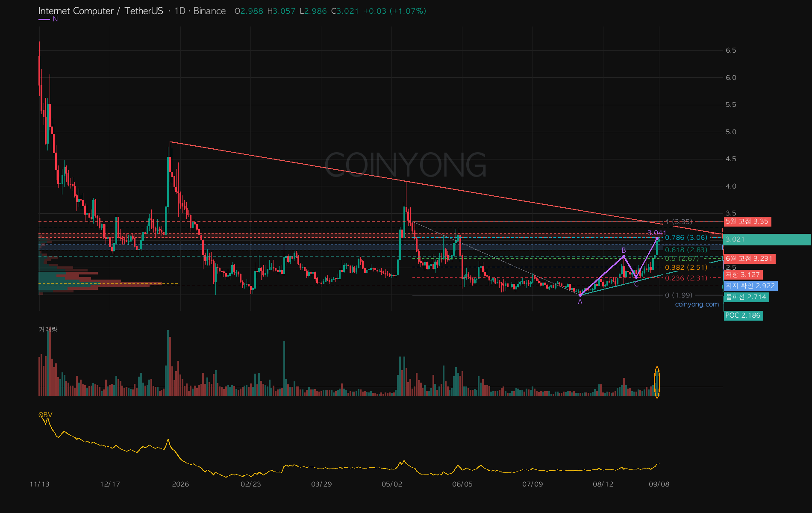The image size is (812, 513).
Task: Click the 6월 고점 3.231 price label
Action: coord(749,259)
